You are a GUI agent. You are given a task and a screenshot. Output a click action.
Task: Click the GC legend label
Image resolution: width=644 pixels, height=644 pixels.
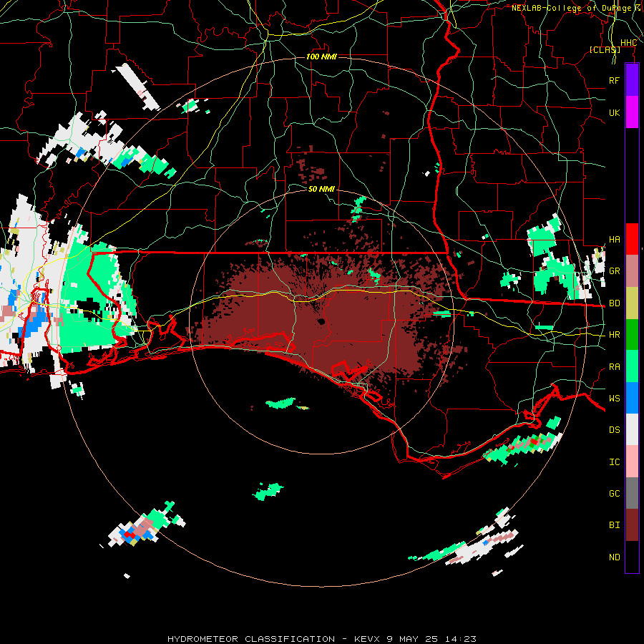pyautogui.click(x=614, y=494)
